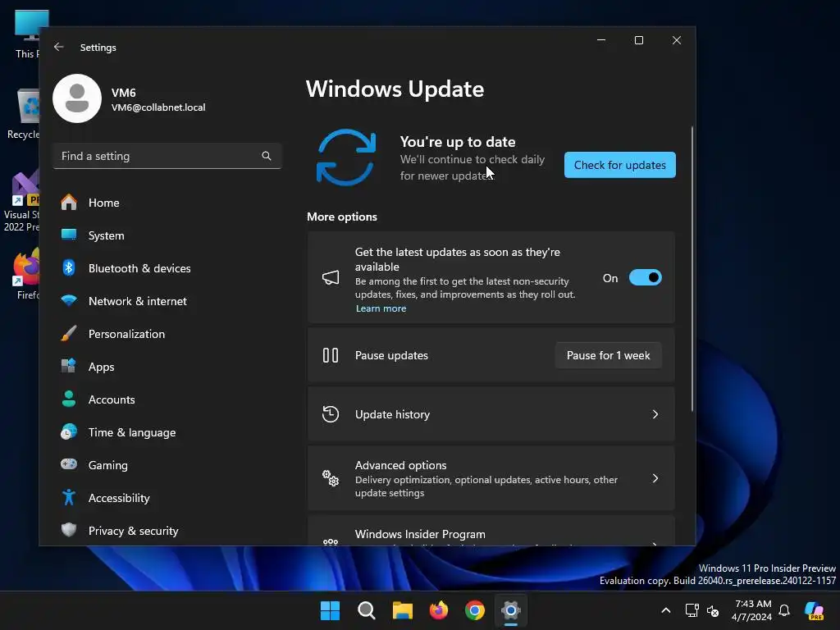840x630 pixels.
Task: Click the Privacy & security shield icon
Action: 69,530
